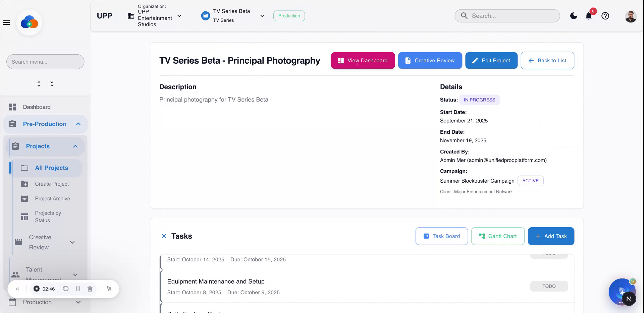Open the TV Series Beta project selector
Viewport: 644px width, 313px height.
click(x=262, y=16)
